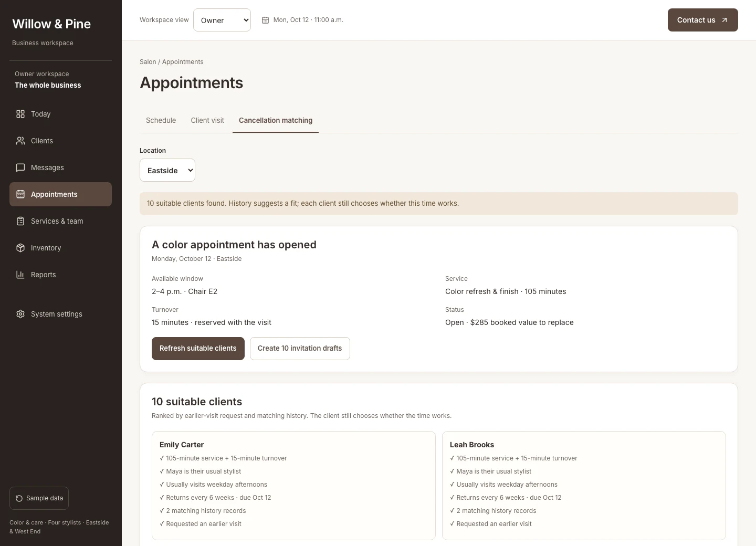Click the Sample data button
The image size is (756, 546).
click(39, 498)
